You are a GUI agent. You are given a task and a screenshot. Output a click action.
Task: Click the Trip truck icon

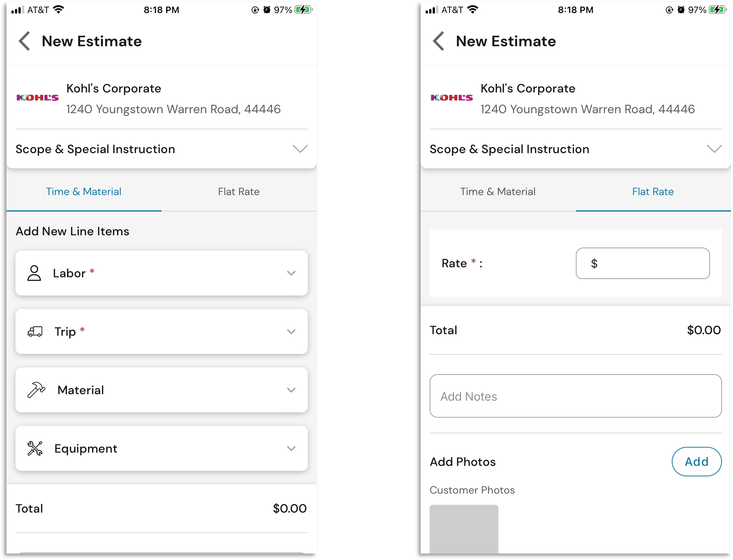point(35,332)
